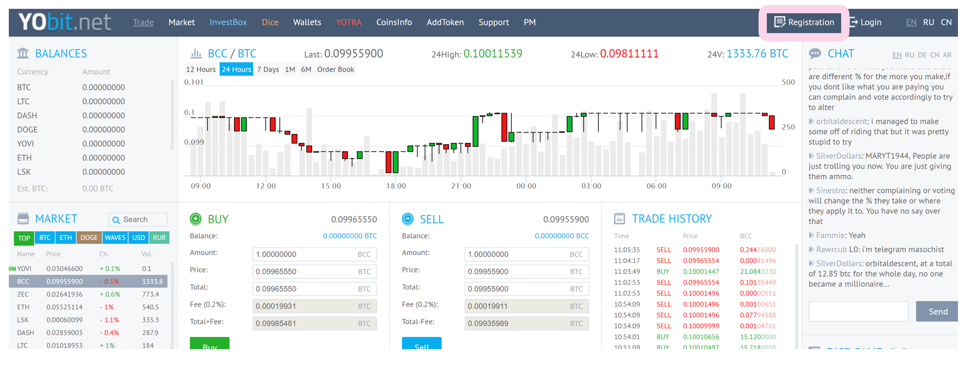This screenshot has width=980, height=380.
Task: Click the arrow icon before orbitaldescent's chat name
Action: click(x=811, y=121)
